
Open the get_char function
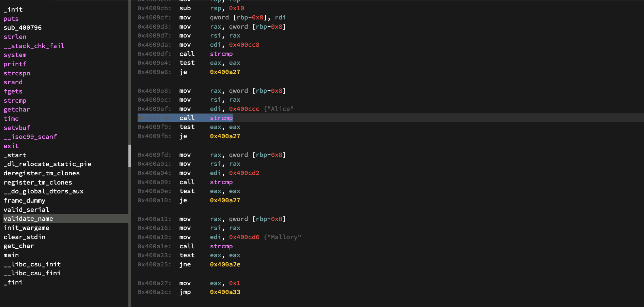(x=19, y=246)
